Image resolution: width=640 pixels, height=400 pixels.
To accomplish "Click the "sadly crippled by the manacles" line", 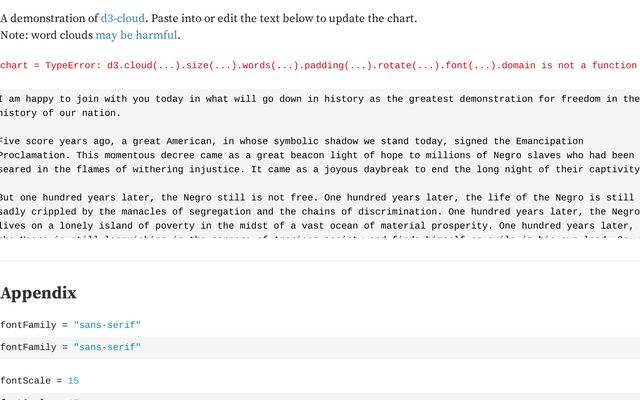I will coord(300,214).
